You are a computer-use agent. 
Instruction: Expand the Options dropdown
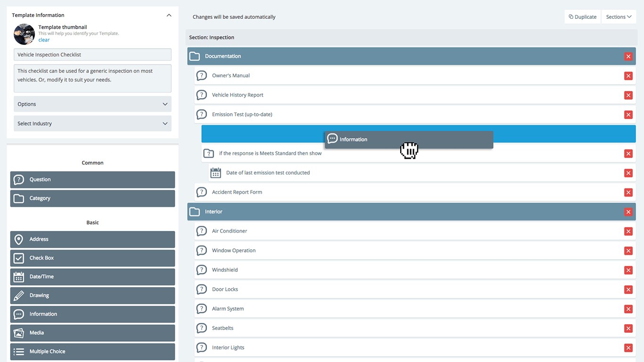click(x=92, y=104)
